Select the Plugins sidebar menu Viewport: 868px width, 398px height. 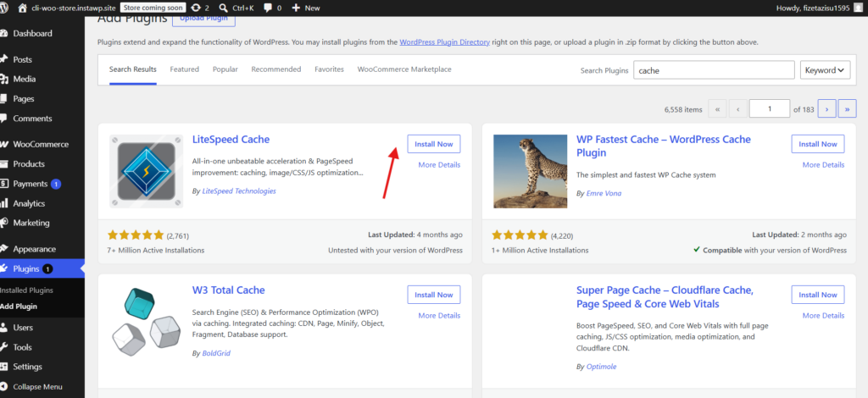click(42, 268)
